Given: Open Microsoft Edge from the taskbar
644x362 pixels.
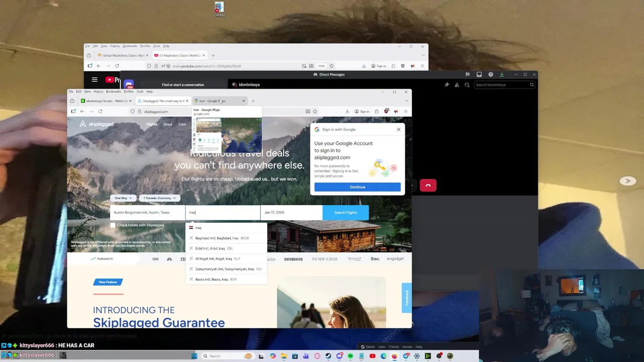Looking at the screenshot, I should pyautogui.click(x=383, y=356).
